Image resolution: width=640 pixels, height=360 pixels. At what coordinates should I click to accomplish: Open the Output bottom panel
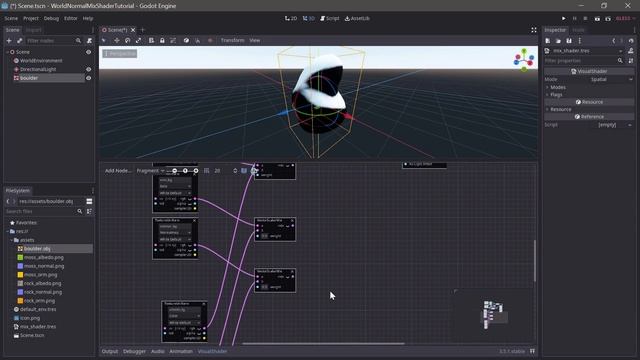point(109,351)
